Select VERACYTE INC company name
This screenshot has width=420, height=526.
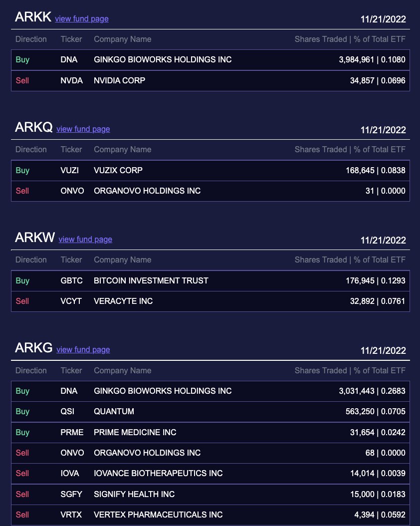[123, 301]
